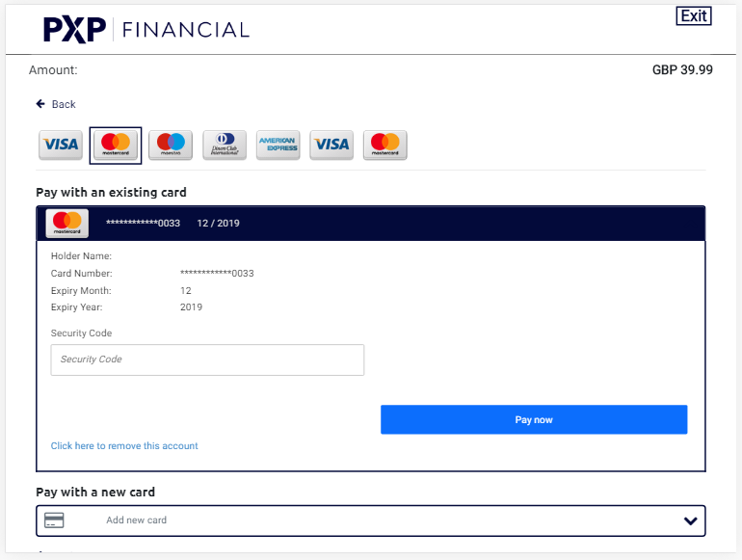Image resolution: width=742 pixels, height=560 pixels.
Task: Choose the Maestro card icon
Action: (171, 145)
